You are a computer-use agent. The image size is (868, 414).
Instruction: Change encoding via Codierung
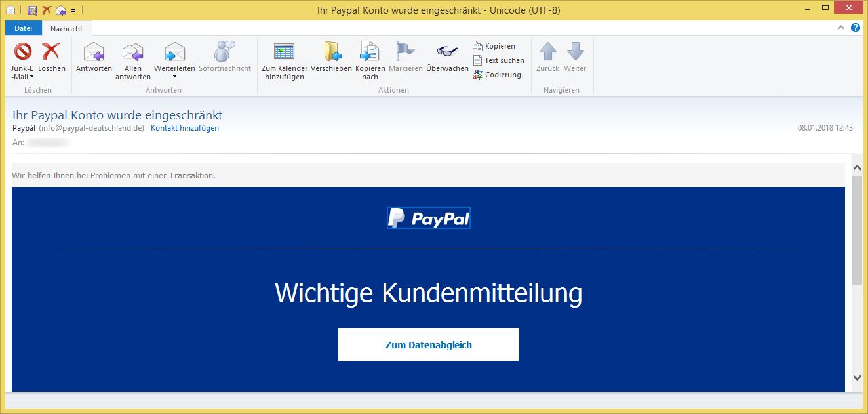point(497,75)
